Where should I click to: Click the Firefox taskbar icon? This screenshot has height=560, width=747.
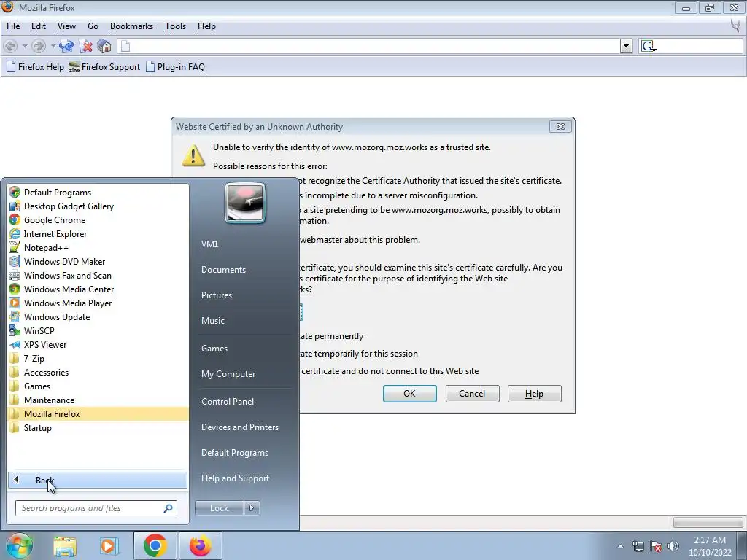[x=201, y=545]
